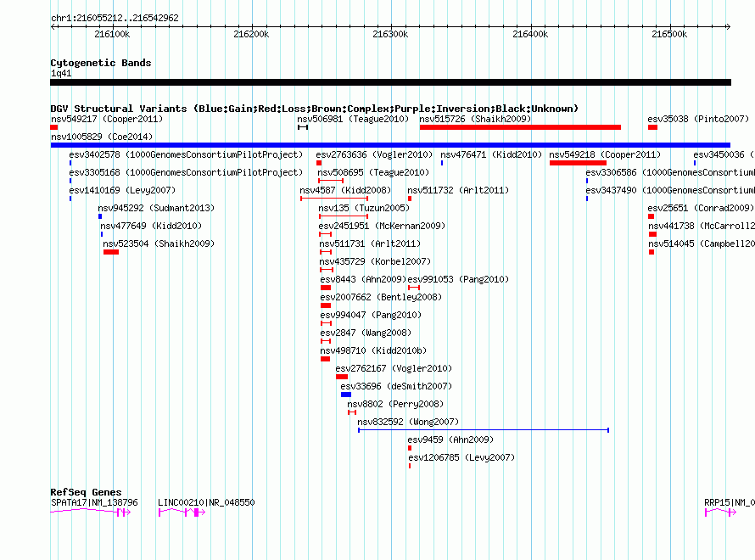Open the esv8443 (Ahn2009) variant label
The width and height of the screenshot is (755, 560).
point(364,279)
